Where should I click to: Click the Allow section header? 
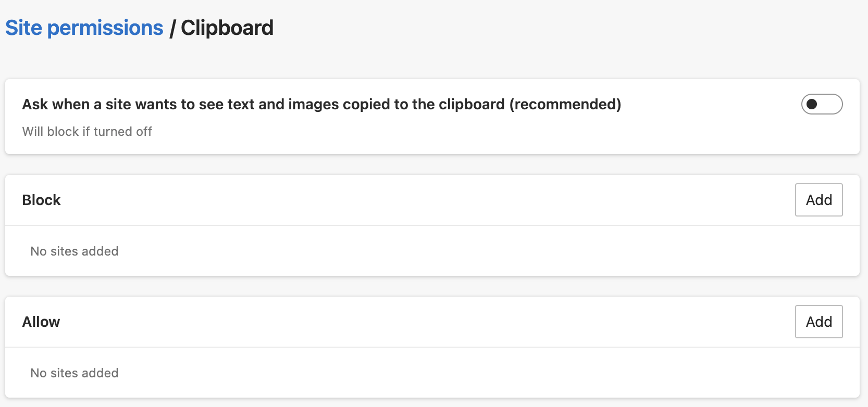point(41,322)
